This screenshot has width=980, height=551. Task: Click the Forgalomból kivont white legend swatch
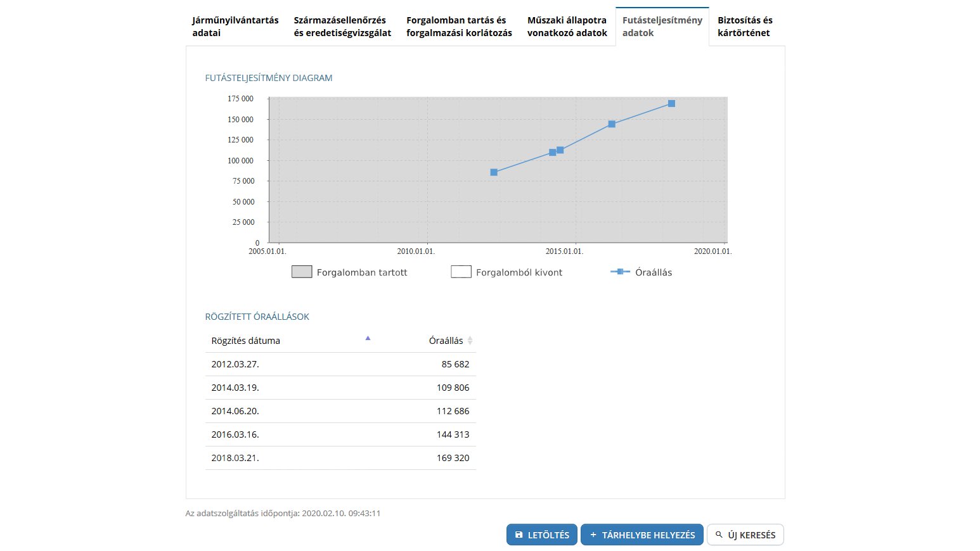(x=461, y=272)
